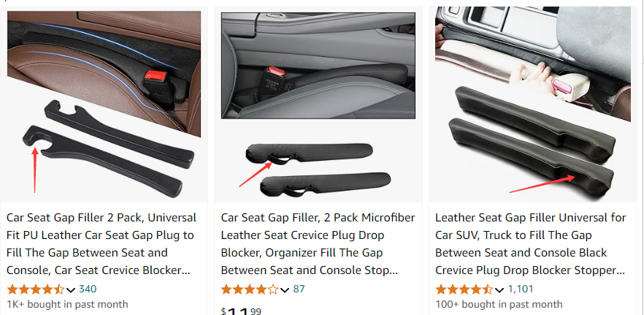The height and width of the screenshot is (315, 644).
Task: Click the red seat belt buckle in first image
Action: coord(156,76)
